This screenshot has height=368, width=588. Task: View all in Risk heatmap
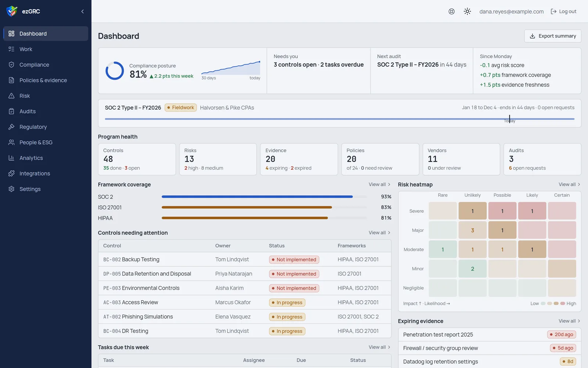pyautogui.click(x=570, y=184)
